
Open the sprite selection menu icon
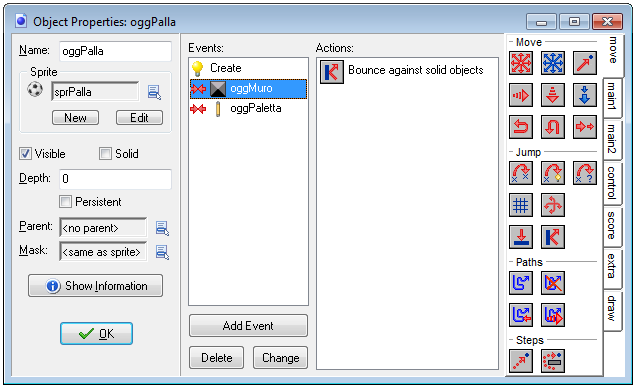coord(154,93)
